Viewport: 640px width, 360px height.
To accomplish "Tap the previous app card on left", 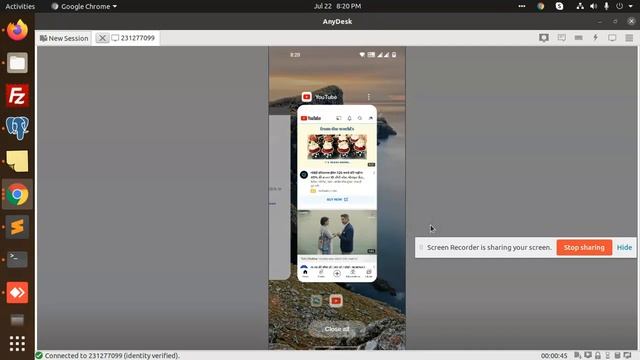I will tap(279, 197).
